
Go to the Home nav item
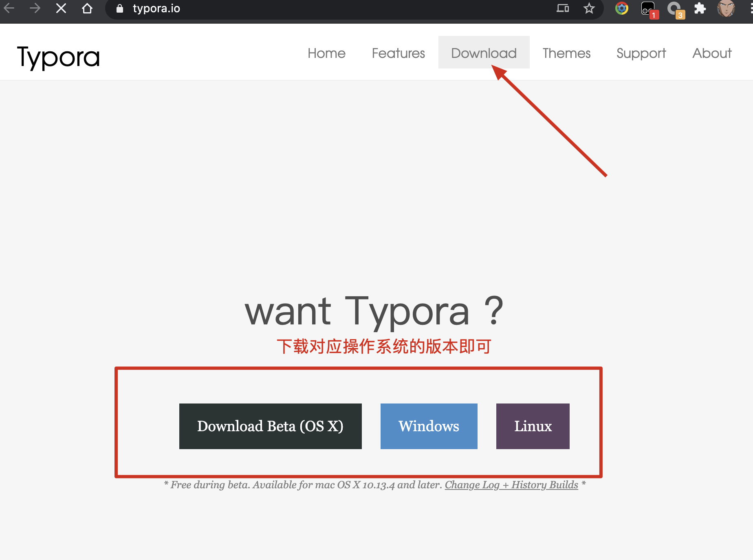(x=326, y=53)
